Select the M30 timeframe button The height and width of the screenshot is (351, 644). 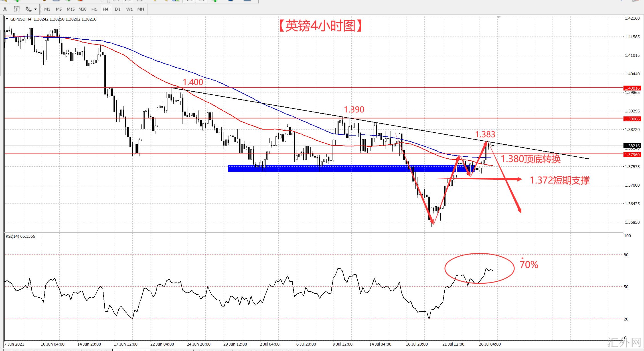[x=82, y=9]
